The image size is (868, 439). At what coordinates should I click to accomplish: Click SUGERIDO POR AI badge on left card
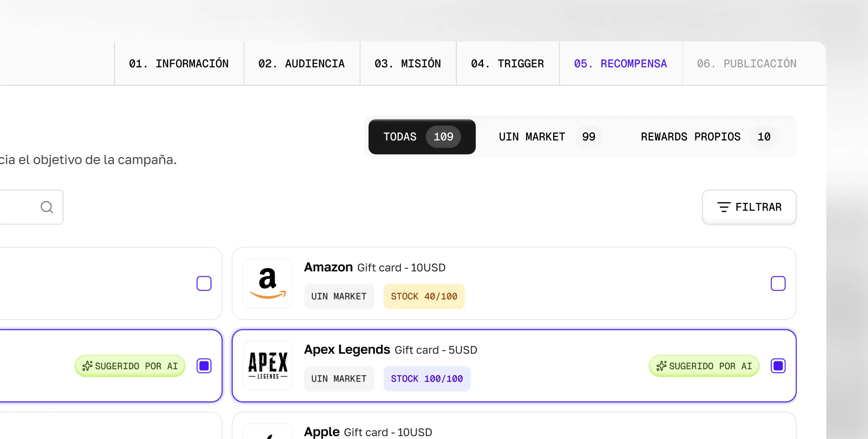tap(130, 366)
